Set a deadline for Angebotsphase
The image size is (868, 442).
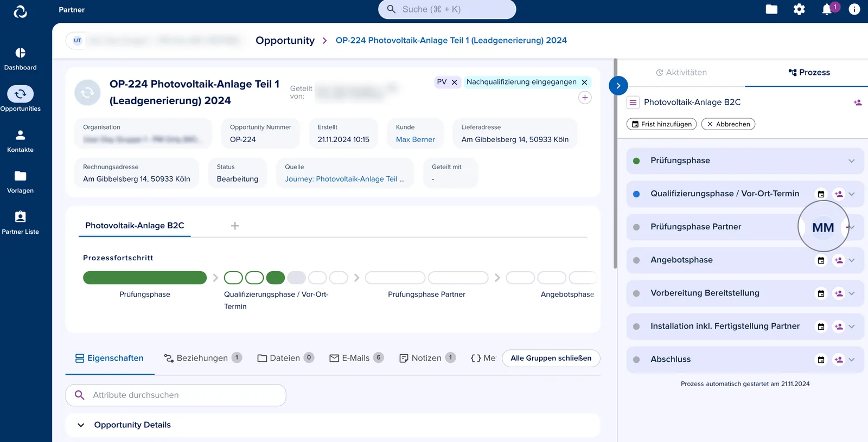click(821, 260)
